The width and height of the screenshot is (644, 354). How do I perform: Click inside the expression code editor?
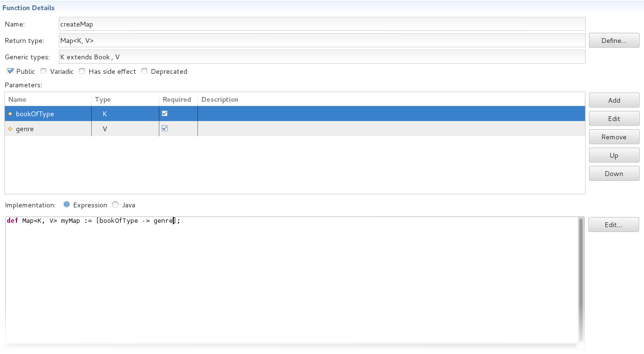point(292,280)
